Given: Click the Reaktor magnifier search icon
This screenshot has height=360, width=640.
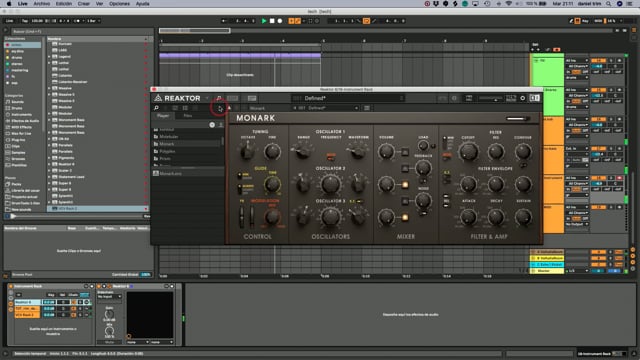Looking at the screenshot, I should (x=156, y=108).
